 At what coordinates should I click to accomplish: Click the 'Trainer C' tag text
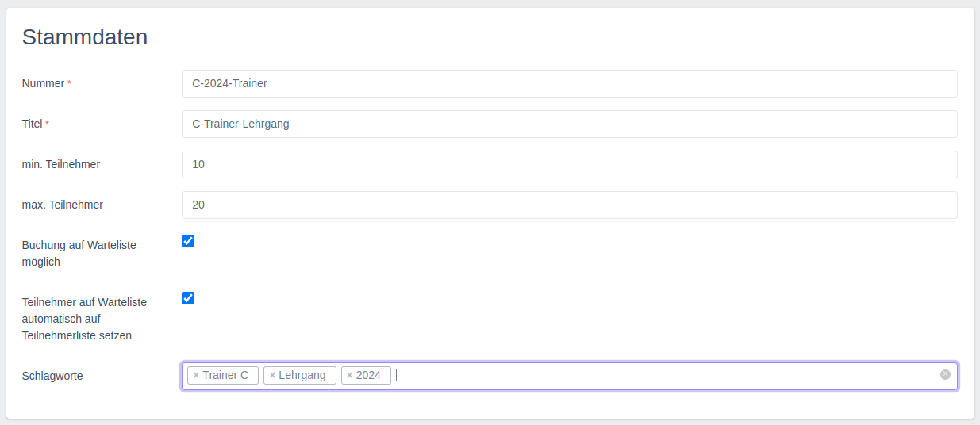point(225,376)
